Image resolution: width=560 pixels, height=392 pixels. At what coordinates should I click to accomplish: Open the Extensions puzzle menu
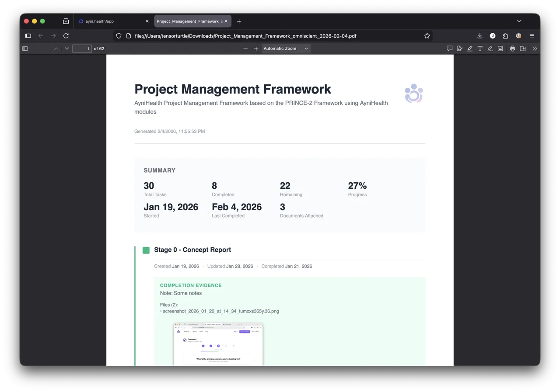505,36
